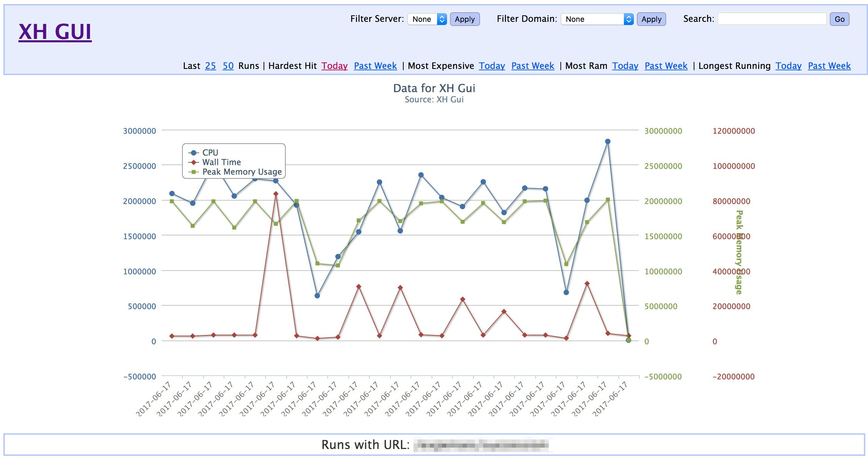The height and width of the screenshot is (464, 868).
Task: Toggle the Wall Time series in legend
Action: [x=215, y=162]
